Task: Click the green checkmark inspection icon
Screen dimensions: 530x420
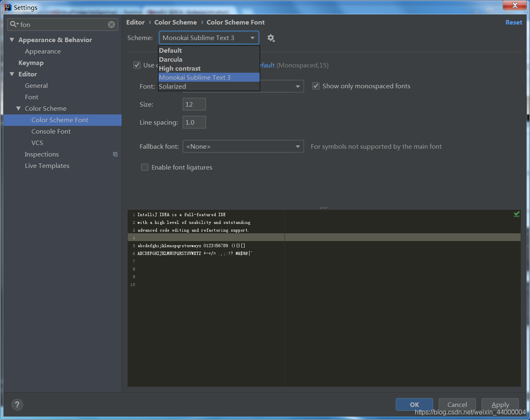Action: click(x=517, y=214)
